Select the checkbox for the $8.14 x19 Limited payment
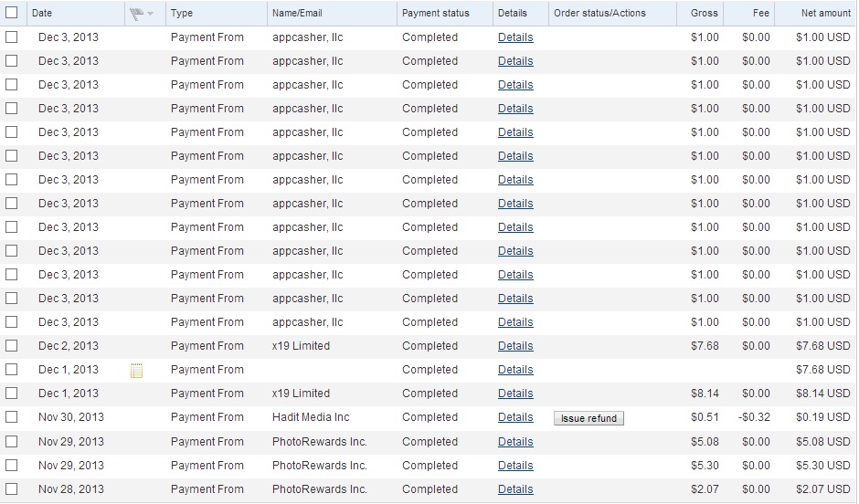 point(12,394)
